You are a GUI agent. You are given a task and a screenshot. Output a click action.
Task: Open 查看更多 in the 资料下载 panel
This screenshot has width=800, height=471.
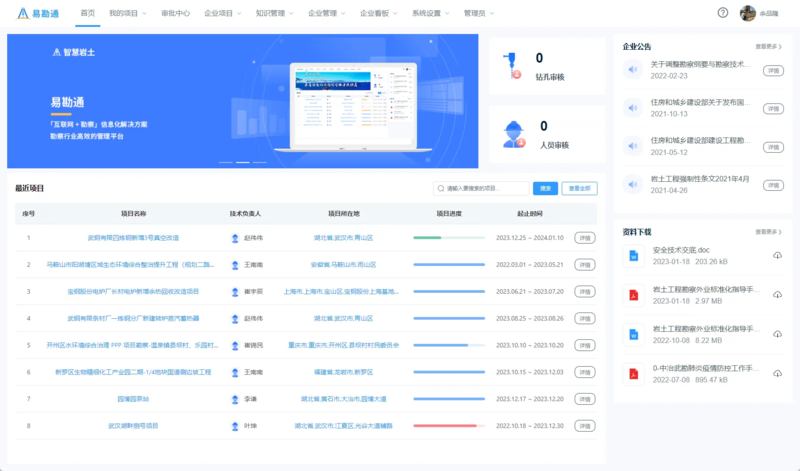(x=768, y=232)
